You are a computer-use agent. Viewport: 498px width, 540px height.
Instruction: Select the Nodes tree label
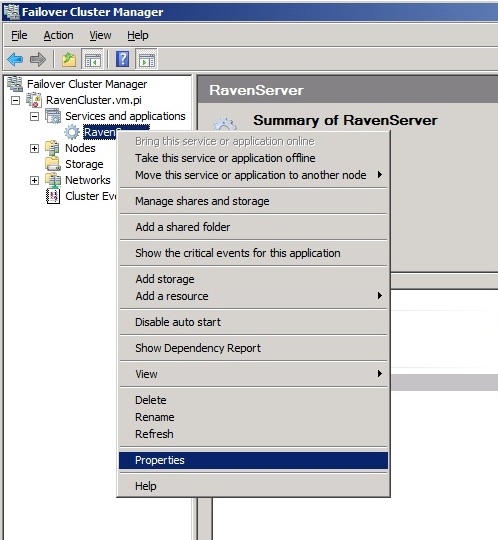point(80,148)
